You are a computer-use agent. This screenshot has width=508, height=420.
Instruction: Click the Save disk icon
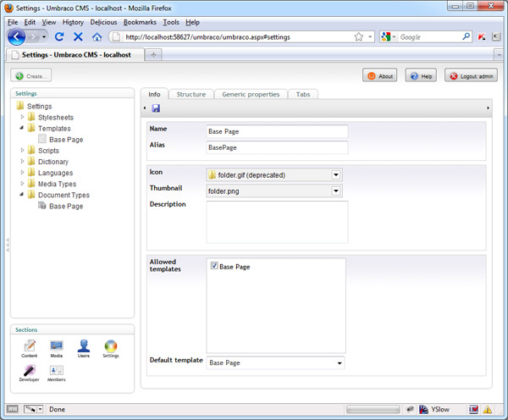point(156,108)
